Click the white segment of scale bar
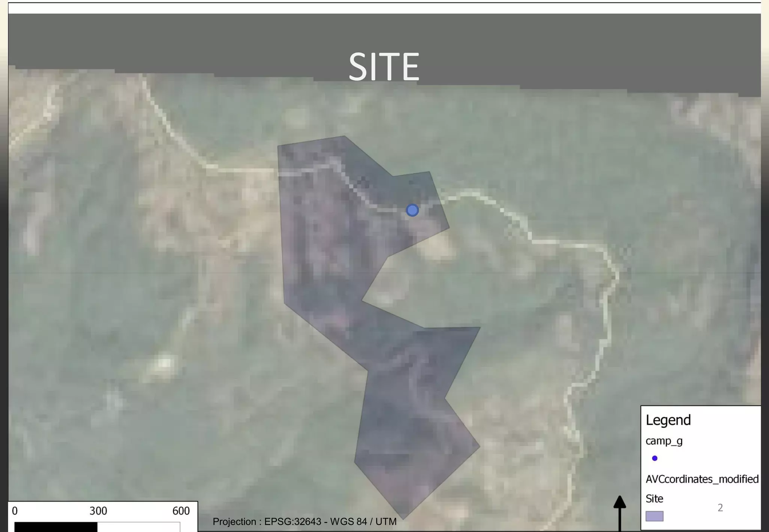 [138, 527]
